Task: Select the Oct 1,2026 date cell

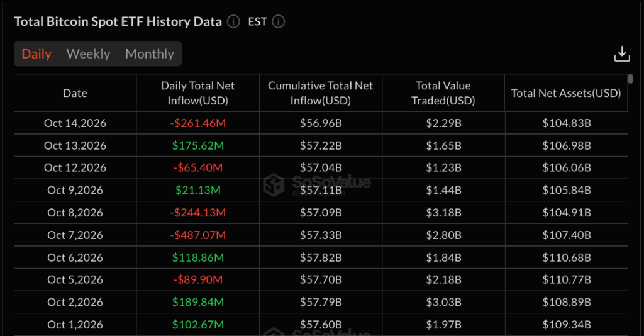Action: click(75, 325)
